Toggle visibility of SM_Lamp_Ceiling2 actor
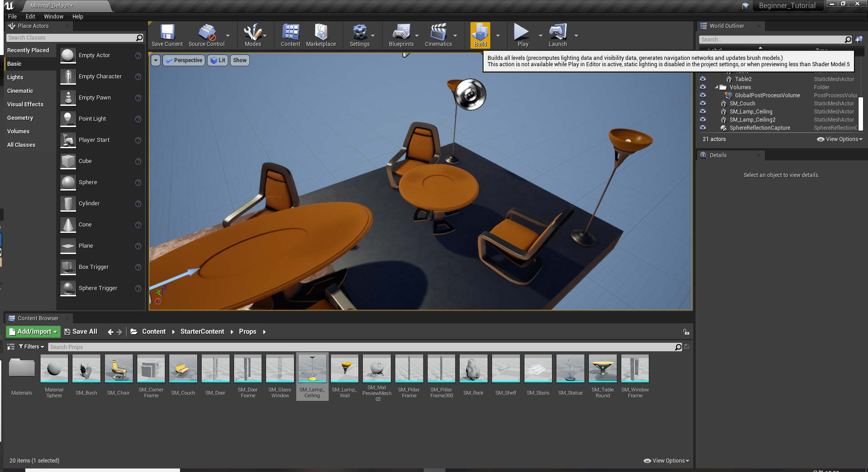This screenshot has width=868, height=472. tap(703, 119)
